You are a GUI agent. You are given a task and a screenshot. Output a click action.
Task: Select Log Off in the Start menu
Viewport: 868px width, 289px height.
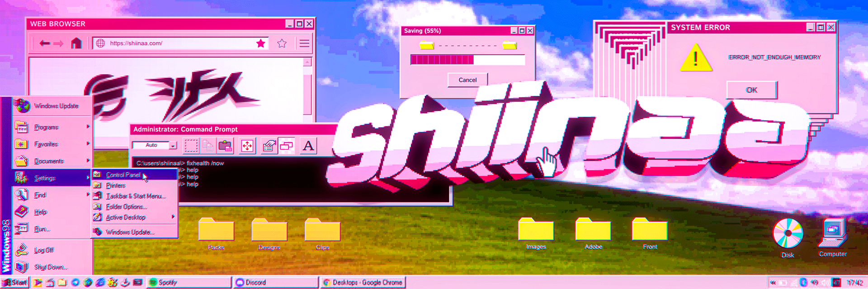52,250
